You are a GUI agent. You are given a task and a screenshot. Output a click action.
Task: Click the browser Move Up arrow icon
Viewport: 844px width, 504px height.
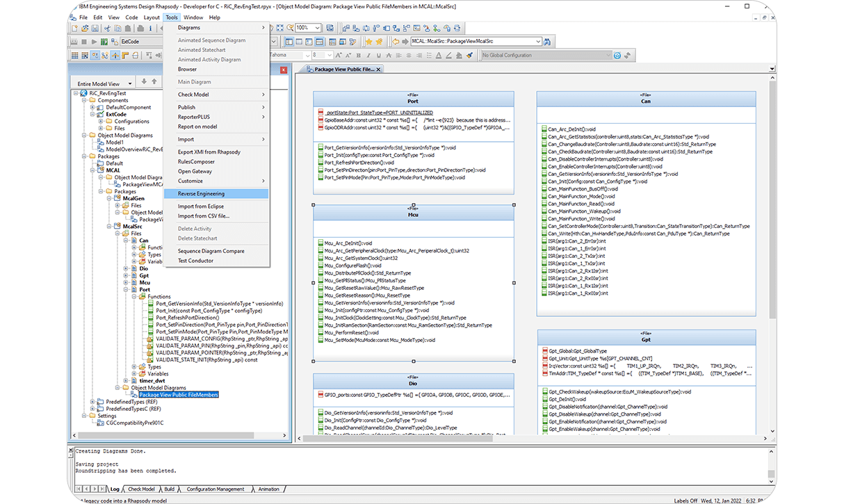pyautogui.click(x=154, y=81)
